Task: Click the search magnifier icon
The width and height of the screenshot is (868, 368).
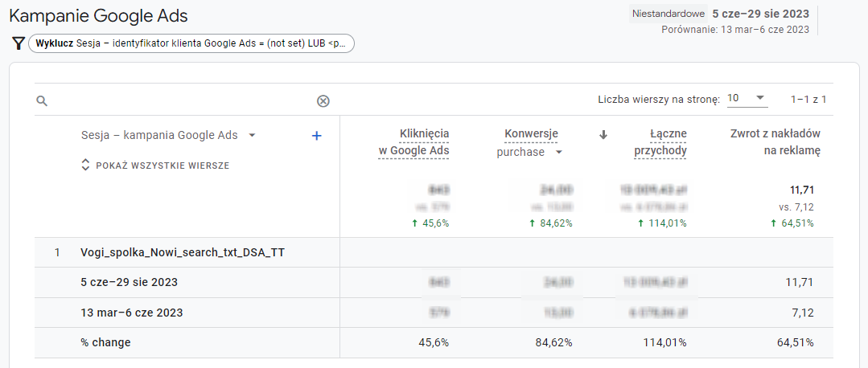Action: (x=42, y=101)
